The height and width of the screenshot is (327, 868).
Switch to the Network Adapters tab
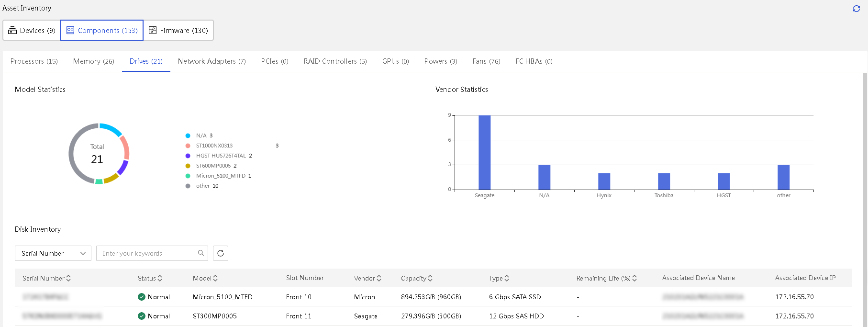[x=211, y=61]
